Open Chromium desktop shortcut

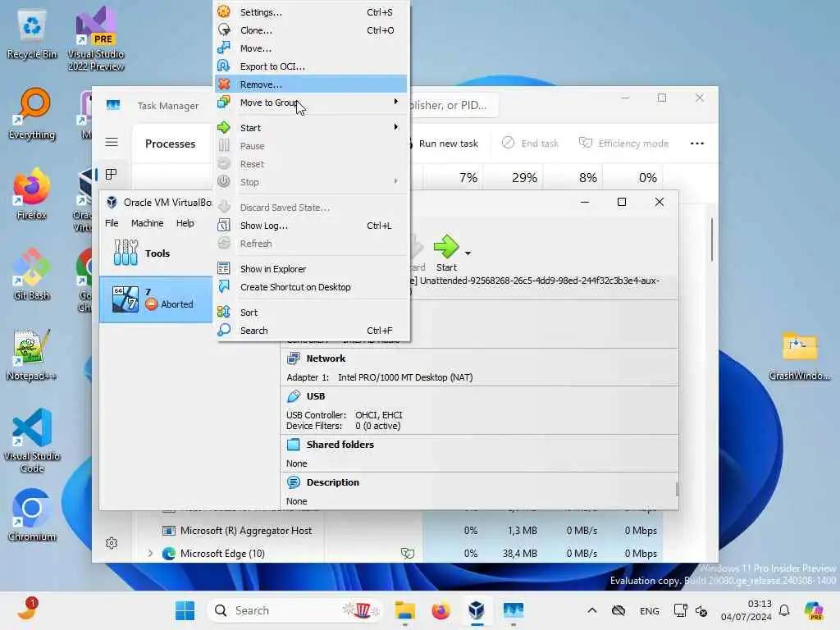(x=32, y=515)
